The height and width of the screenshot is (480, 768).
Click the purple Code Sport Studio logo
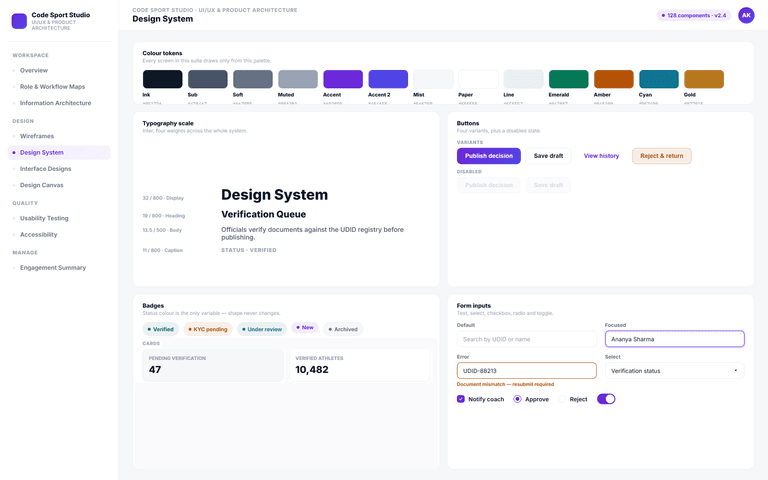[x=19, y=21]
